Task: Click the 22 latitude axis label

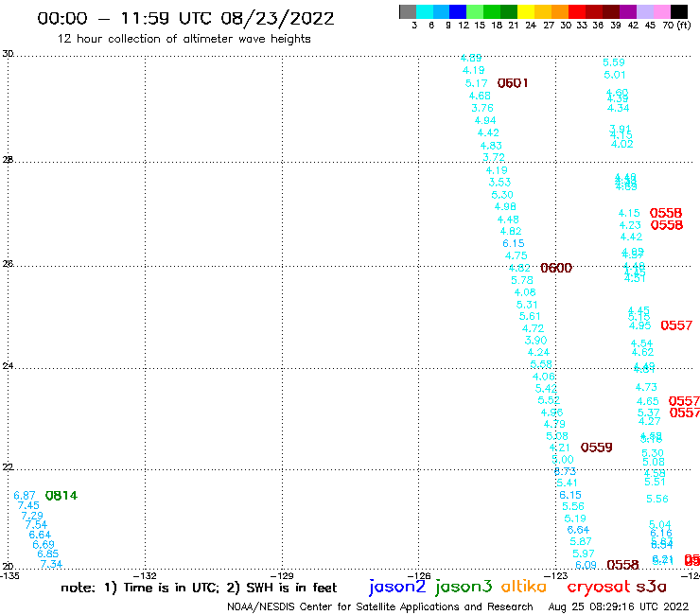Action: click(x=8, y=467)
